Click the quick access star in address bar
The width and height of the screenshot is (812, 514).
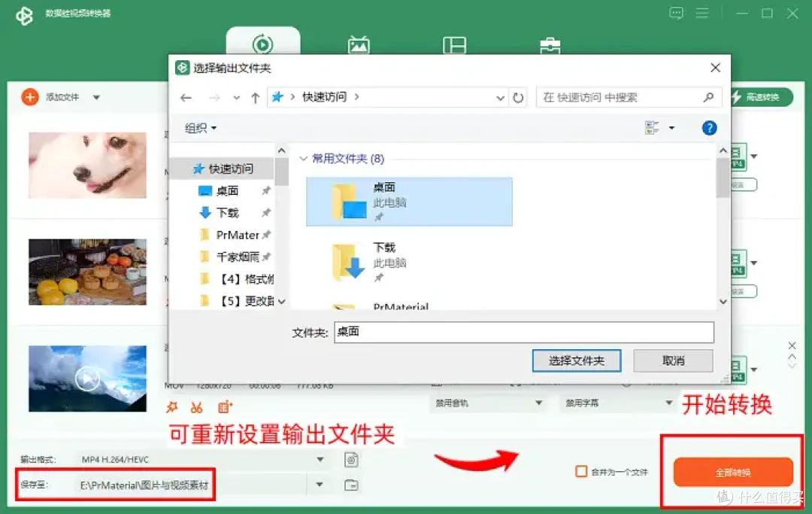(277, 97)
